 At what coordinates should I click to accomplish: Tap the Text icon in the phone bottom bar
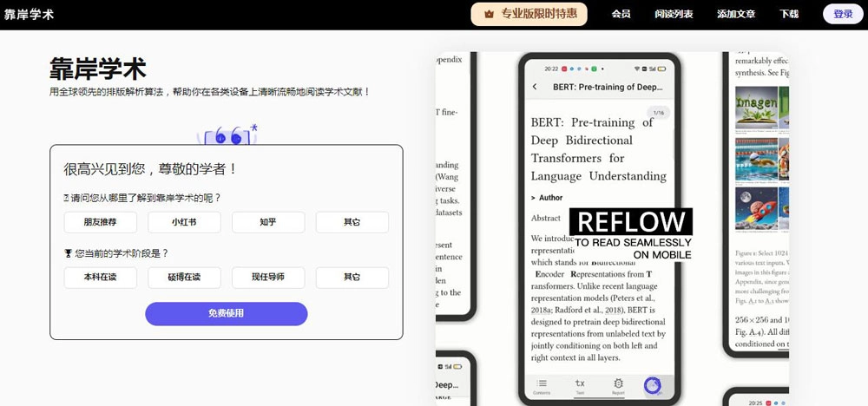pyautogui.click(x=580, y=386)
